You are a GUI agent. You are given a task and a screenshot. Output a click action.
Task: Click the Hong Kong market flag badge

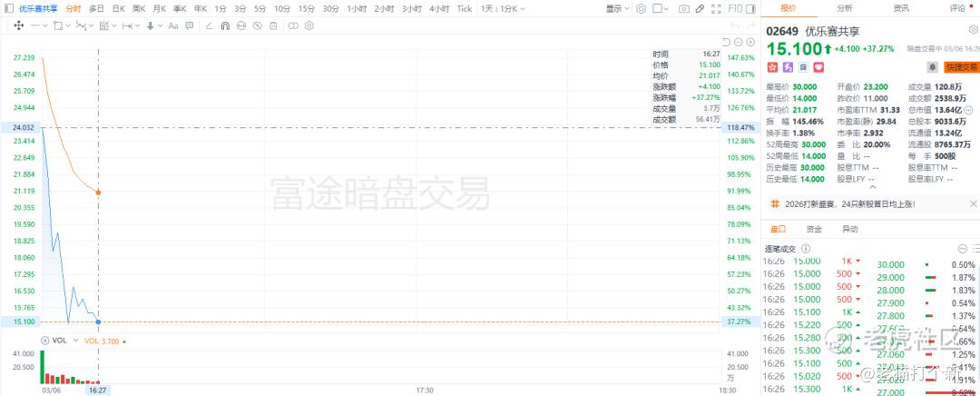(773, 66)
